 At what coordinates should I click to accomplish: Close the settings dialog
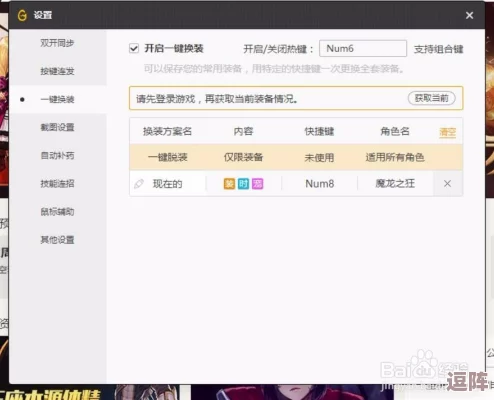(x=469, y=15)
